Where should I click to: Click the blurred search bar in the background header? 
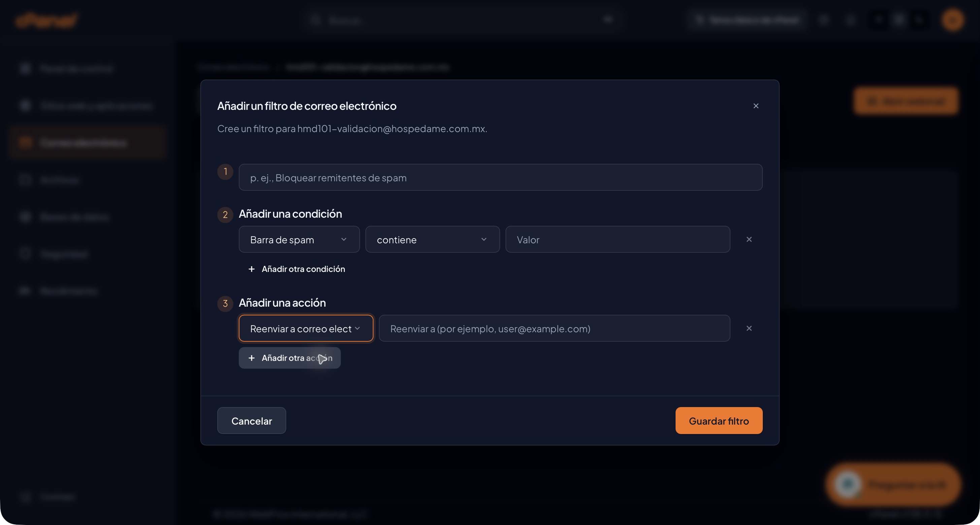pos(463,20)
